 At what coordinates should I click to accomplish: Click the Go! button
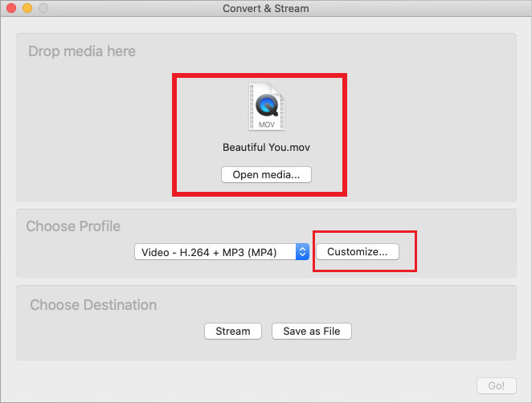point(496,386)
